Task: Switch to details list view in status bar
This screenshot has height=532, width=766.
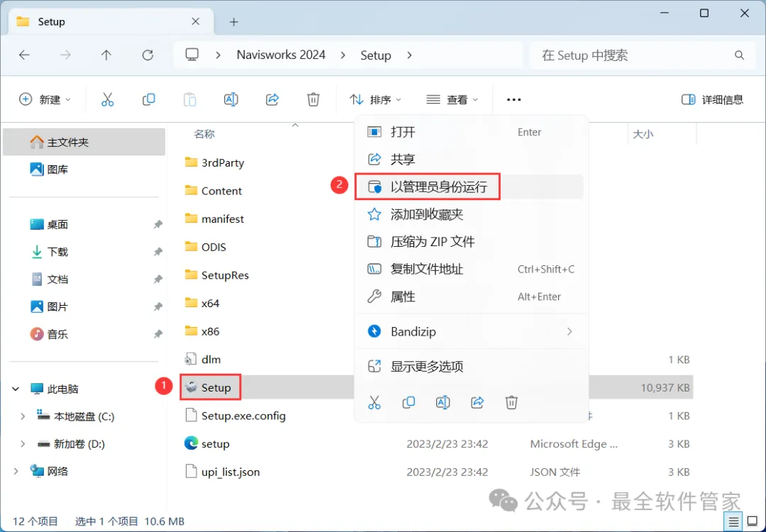Action: 733,522
